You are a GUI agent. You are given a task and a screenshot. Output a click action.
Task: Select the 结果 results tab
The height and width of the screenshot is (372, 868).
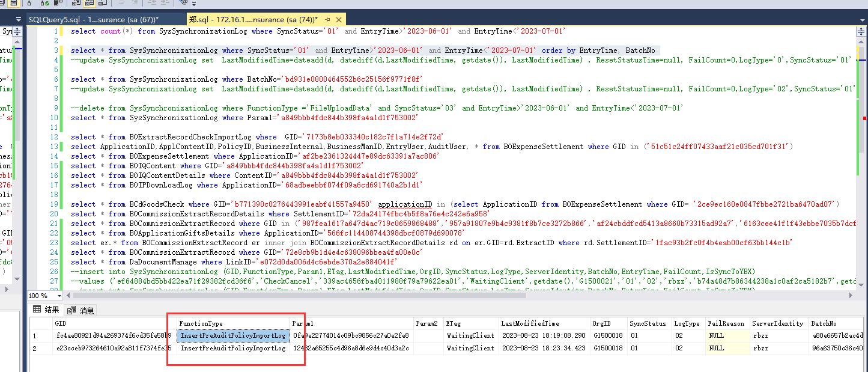click(47, 309)
